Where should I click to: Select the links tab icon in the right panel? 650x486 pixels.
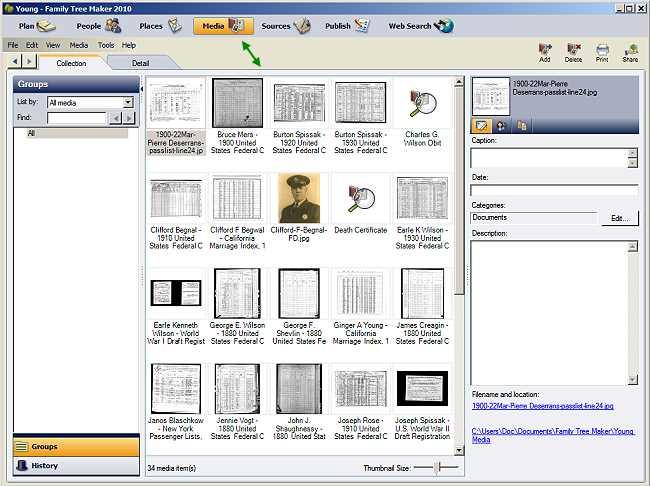(501, 125)
